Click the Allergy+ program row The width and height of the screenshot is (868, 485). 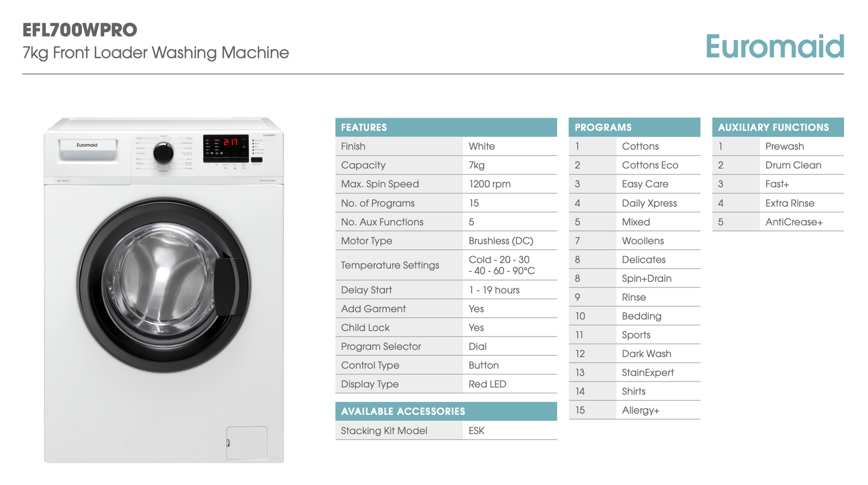[x=634, y=410]
